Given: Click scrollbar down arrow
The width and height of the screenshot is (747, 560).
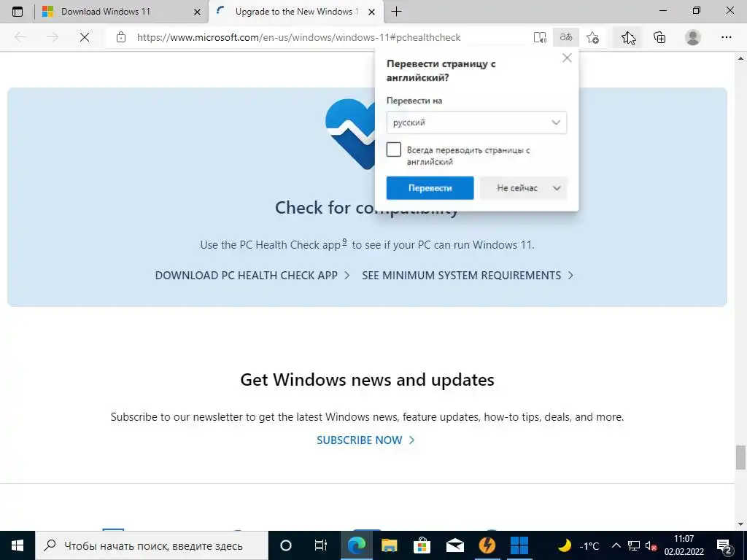Looking at the screenshot, I should [x=740, y=524].
